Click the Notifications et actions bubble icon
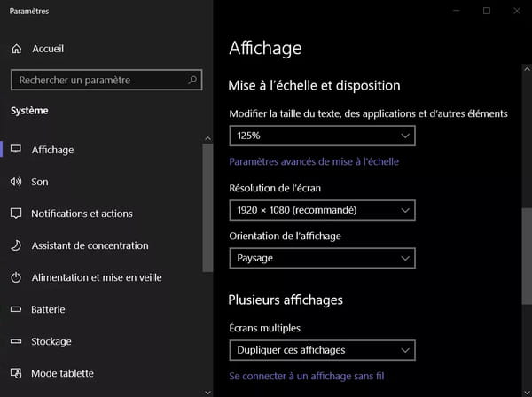The height and width of the screenshot is (397, 532). tap(16, 214)
